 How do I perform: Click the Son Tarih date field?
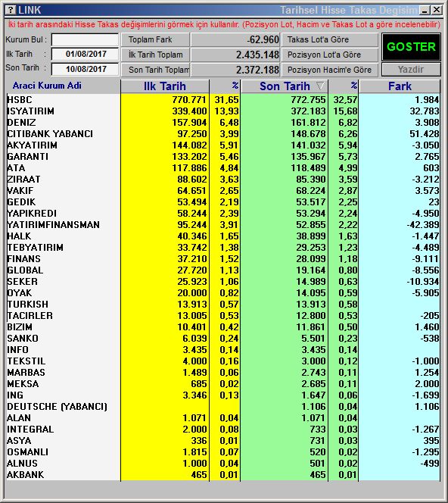click(85, 69)
